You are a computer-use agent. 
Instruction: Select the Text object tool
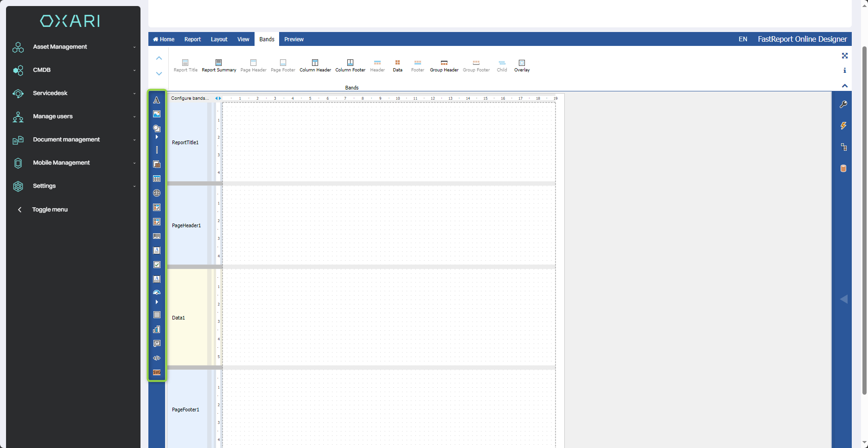[157, 100]
